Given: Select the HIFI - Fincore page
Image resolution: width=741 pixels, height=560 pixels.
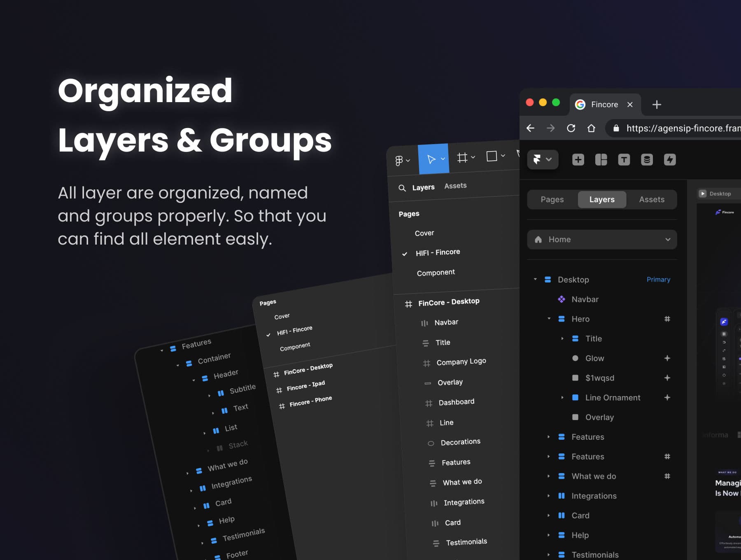Looking at the screenshot, I should [x=438, y=252].
